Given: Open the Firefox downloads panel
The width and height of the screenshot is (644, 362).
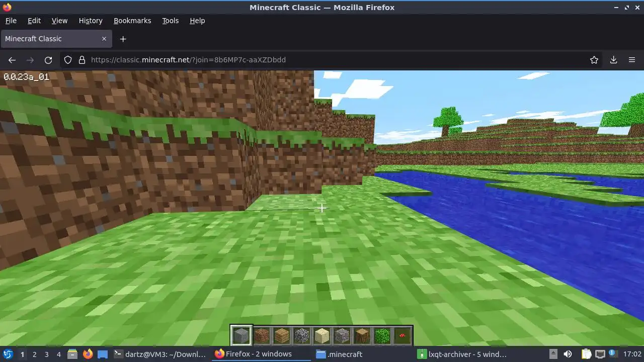Looking at the screenshot, I should click(613, 60).
